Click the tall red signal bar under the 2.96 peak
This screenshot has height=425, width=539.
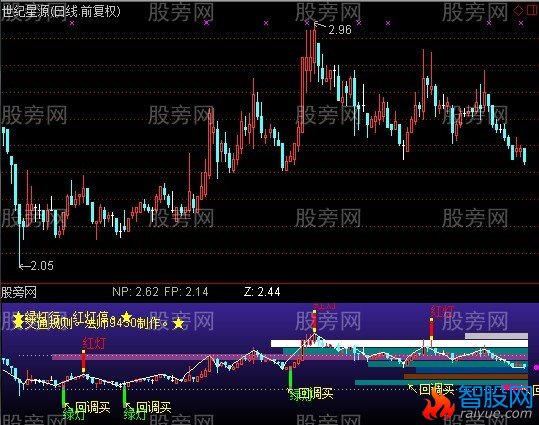315,321
